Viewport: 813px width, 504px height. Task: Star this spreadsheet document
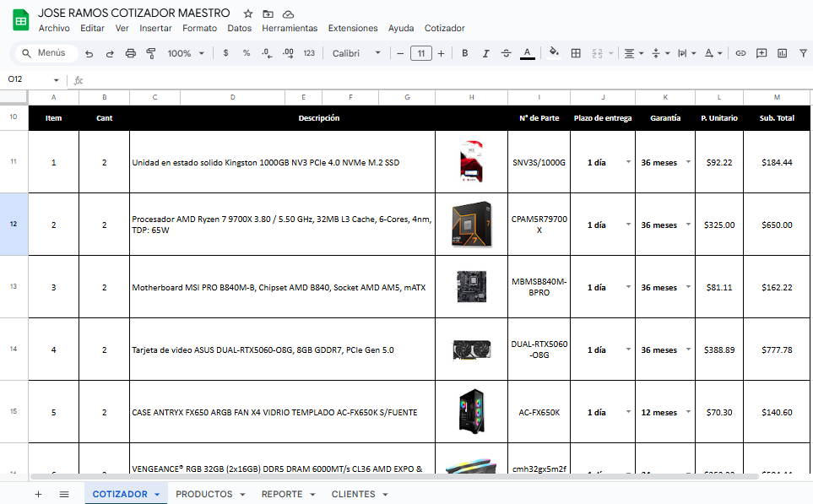pyautogui.click(x=248, y=14)
